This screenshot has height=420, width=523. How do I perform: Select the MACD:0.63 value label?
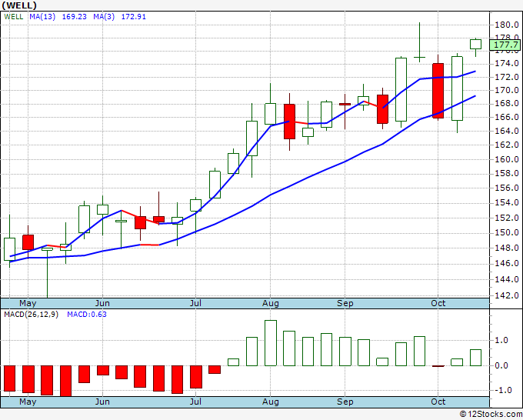[87, 315]
